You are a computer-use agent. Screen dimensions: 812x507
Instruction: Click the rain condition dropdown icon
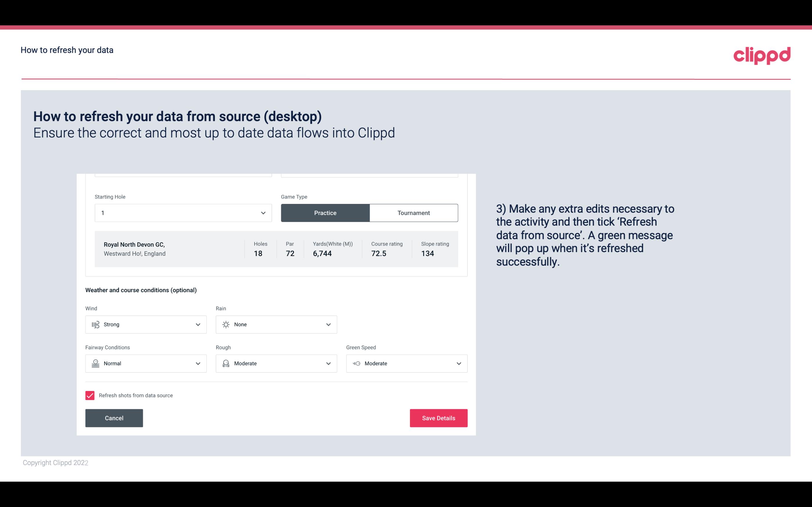(x=328, y=324)
